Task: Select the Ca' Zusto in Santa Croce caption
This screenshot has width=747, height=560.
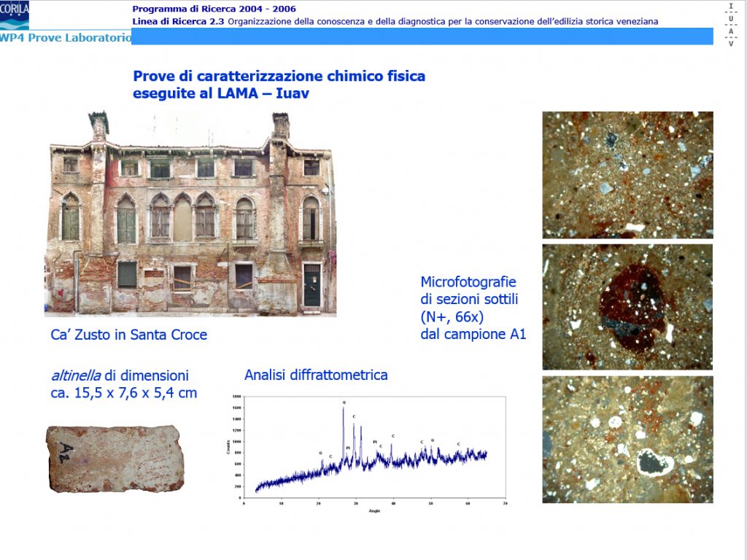Action: coord(128,335)
